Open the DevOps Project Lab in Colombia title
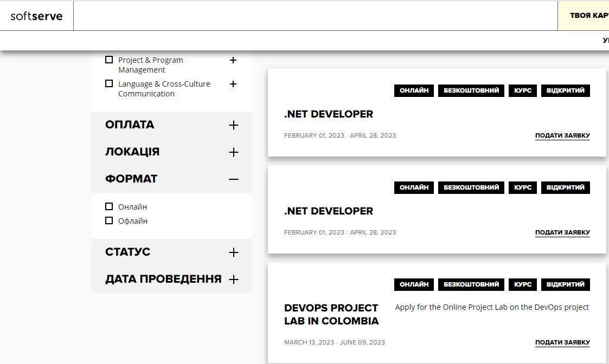 click(x=331, y=314)
